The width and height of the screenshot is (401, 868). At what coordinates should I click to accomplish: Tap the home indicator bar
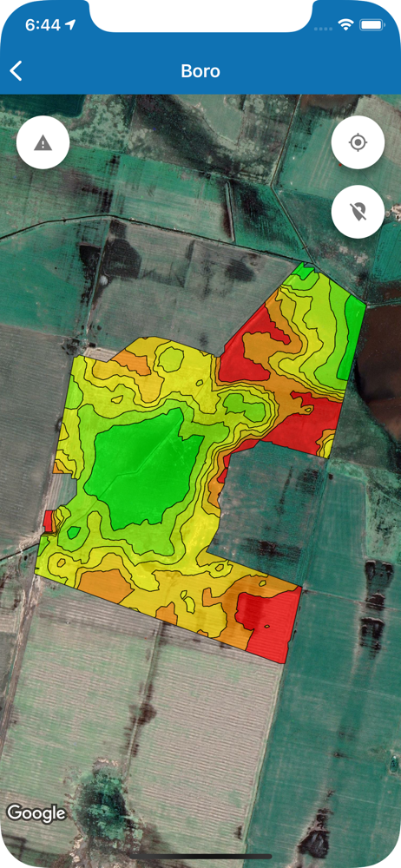pos(200,857)
